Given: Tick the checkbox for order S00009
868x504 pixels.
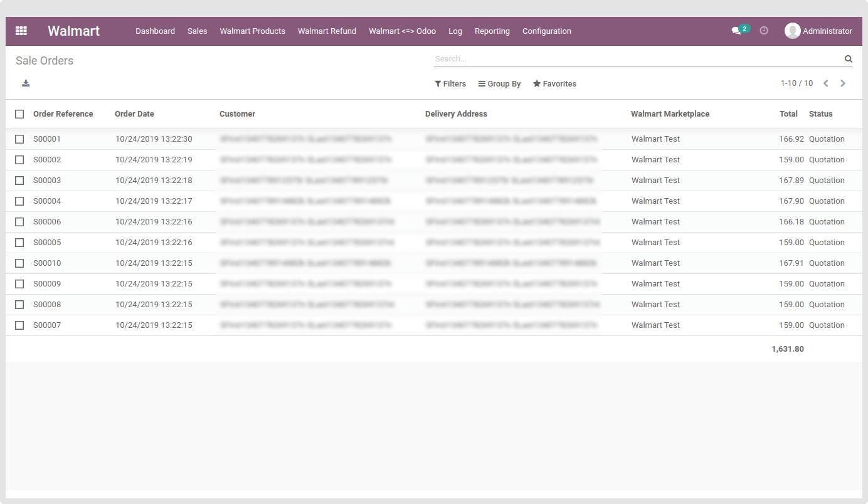Looking at the screenshot, I should point(19,284).
